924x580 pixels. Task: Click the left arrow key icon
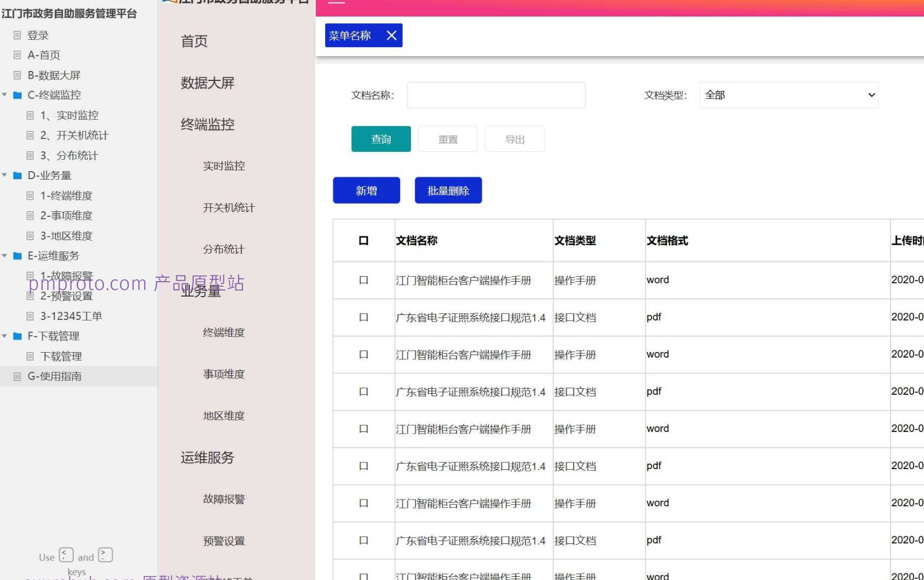click(x=66, y=555)
